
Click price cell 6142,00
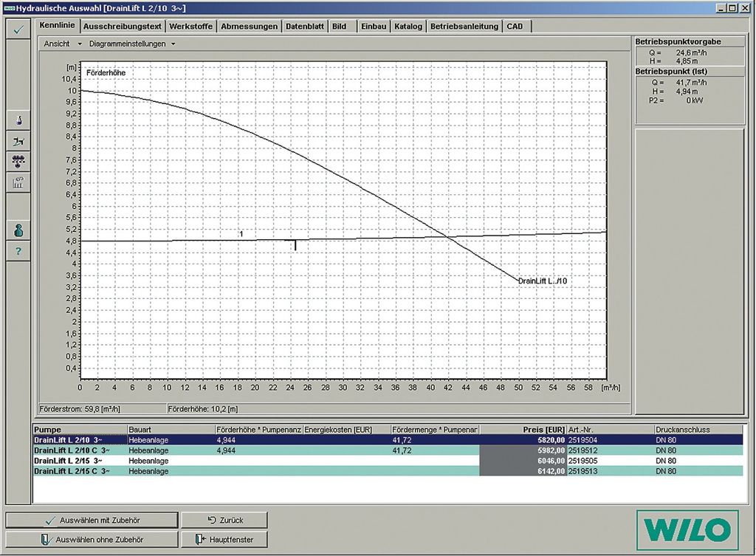pyautogui.click(x=523, y=471)
